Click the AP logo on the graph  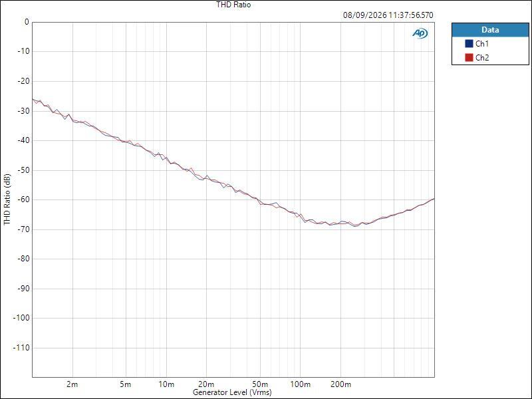(x=420, y=33)
